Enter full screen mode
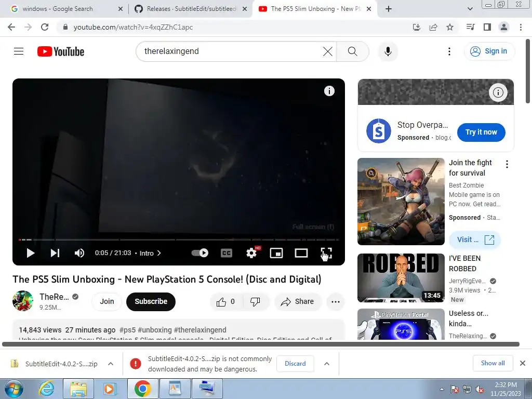 [x=326, y=253]
